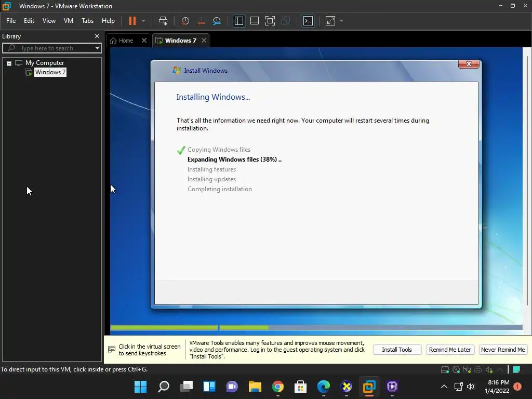532x399 pixels.
Task: Collapse the My Computer tree node
Action: (9, 63)
